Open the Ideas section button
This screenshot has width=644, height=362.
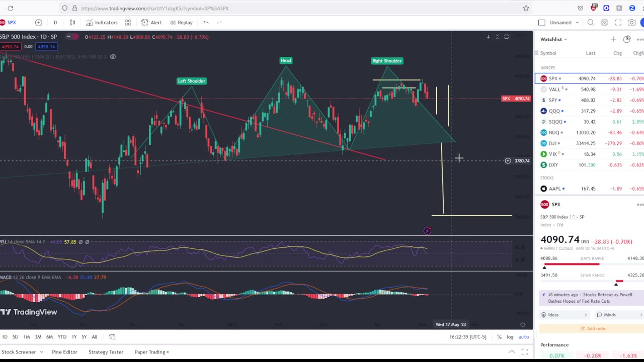(x=563, y=315)
